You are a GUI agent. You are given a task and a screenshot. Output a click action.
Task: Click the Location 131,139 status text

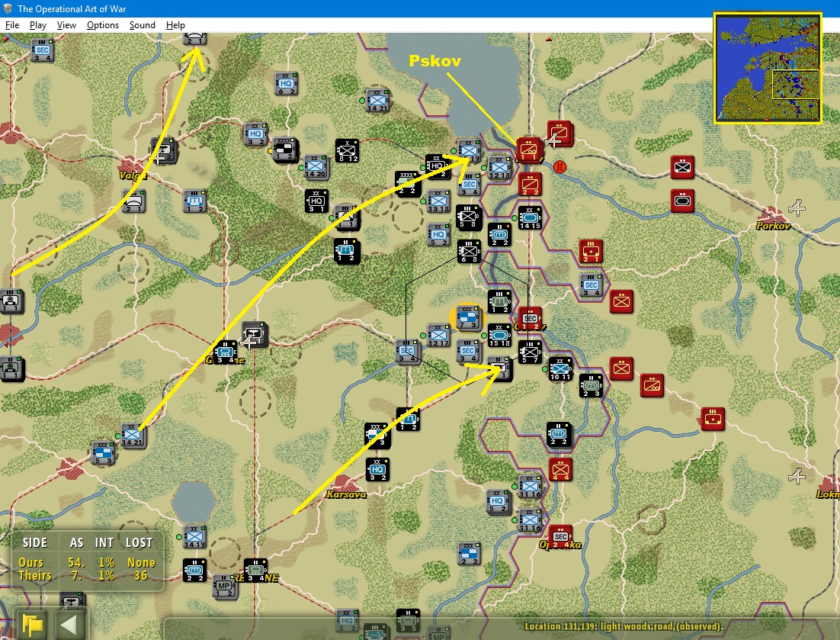(624, 626)
